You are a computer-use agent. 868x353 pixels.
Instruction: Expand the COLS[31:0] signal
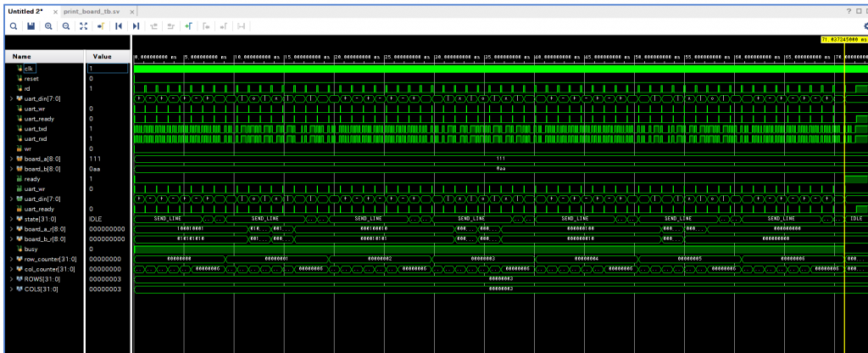(x=11, y=289)
